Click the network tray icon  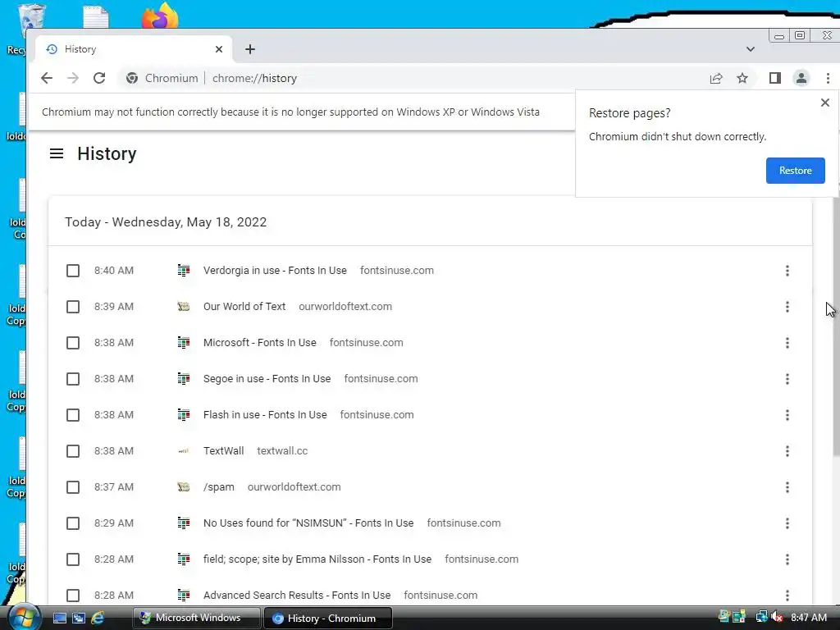pyautogui.click(x=761, y=617)
